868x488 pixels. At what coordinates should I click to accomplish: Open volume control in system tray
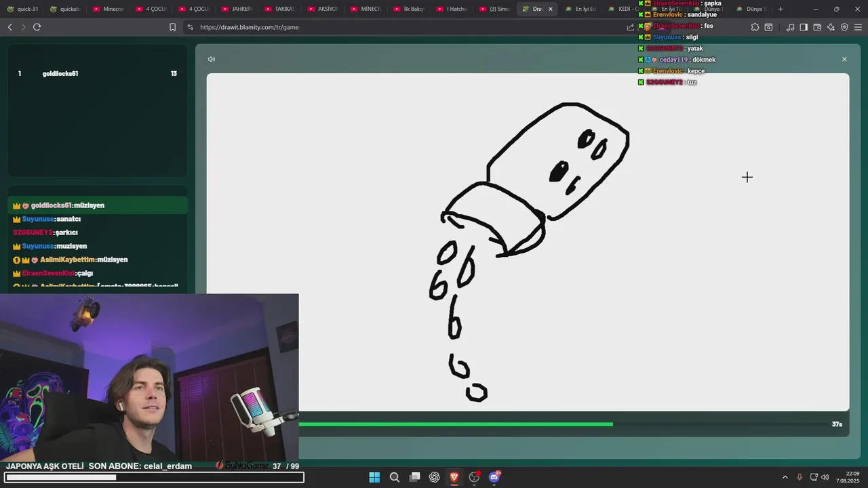coord(825,477)
